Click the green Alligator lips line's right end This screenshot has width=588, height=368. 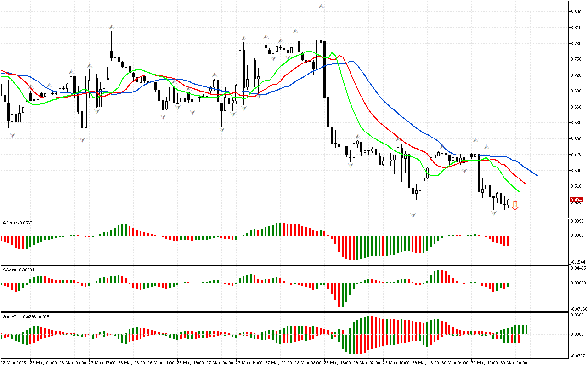pos(519,192)
